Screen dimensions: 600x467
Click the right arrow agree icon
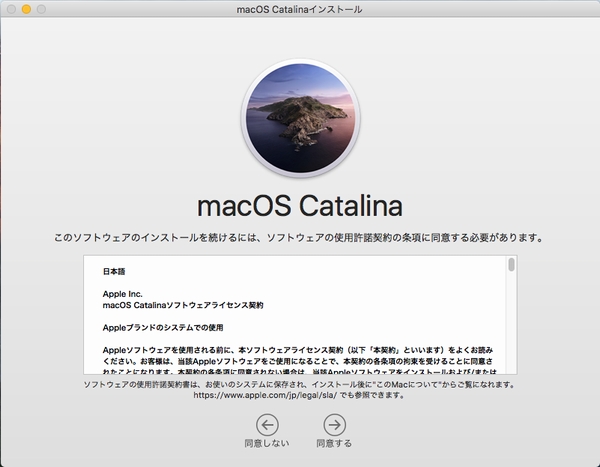click(334, 425)
